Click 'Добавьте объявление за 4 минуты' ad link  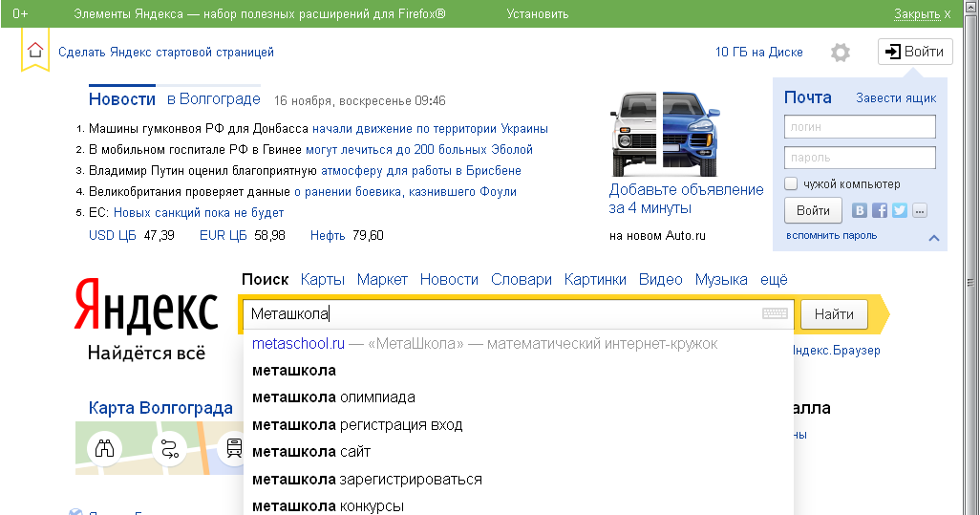click(686, 198)
